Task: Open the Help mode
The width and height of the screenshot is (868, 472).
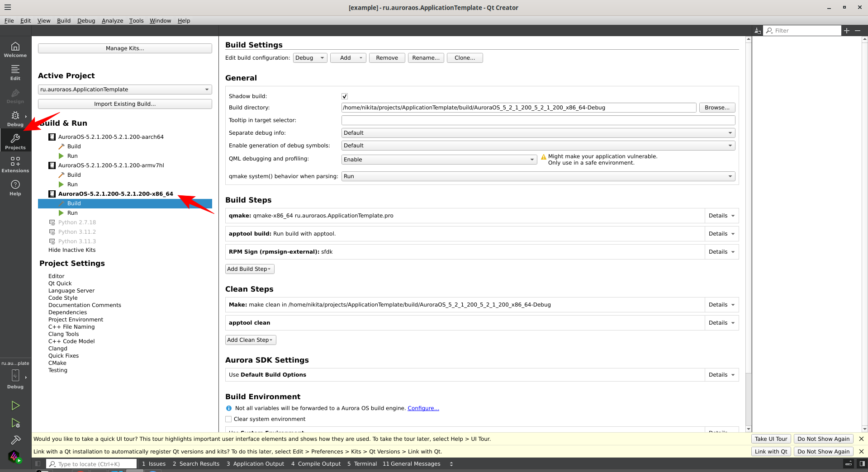Action: coord(15,188)
